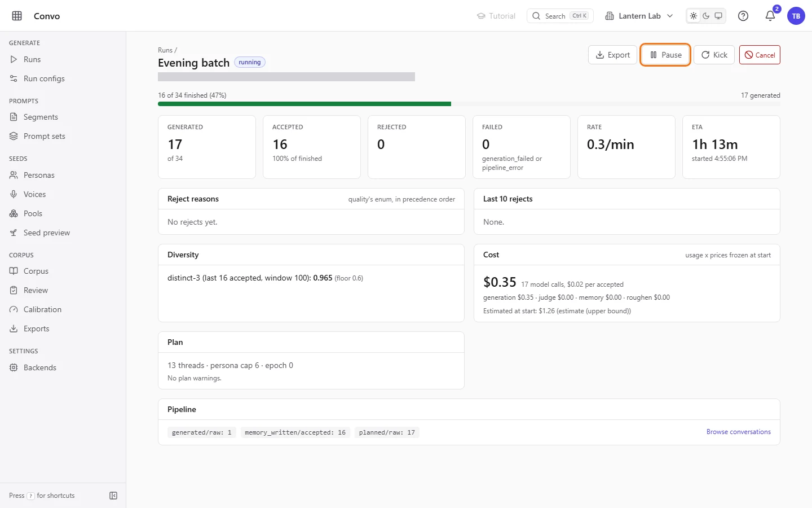Screen dimensions: 812x508
Task: Switch to system theme
Action: [x=718, y=16]
